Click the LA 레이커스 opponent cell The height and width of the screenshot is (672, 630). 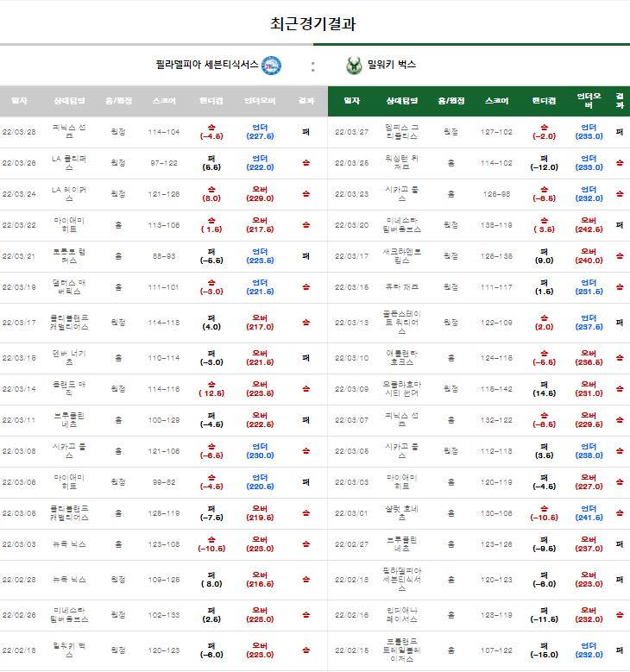69,194
